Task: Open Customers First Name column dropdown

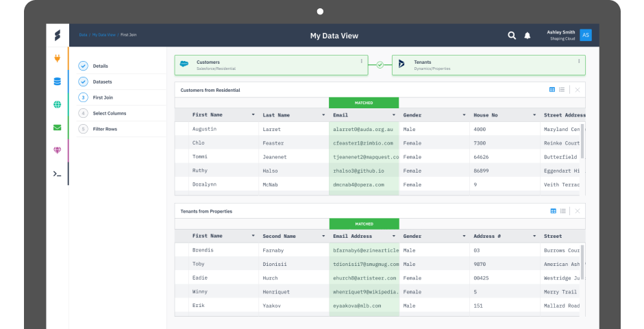Action: 253,115
